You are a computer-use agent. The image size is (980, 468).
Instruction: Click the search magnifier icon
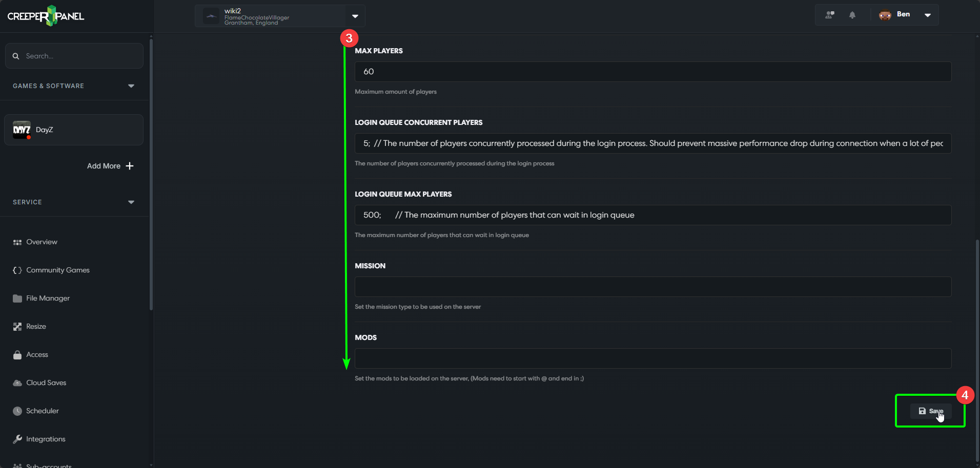16,56
